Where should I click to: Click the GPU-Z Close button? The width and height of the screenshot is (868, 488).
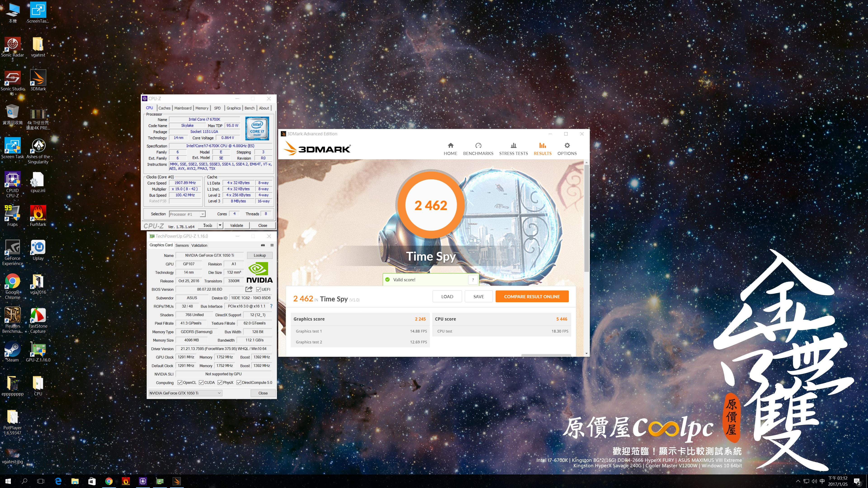point(263,393)
